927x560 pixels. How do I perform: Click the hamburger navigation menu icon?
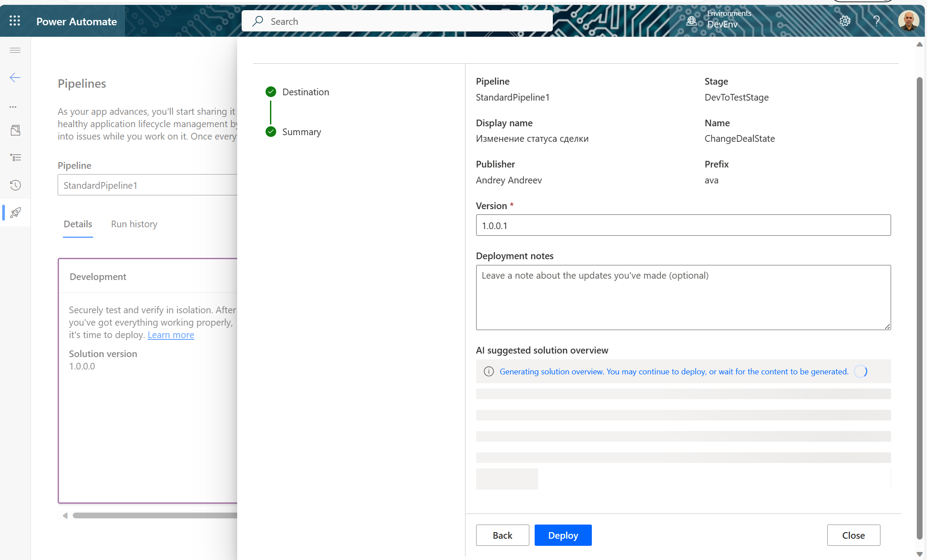pyautogui.click(x=15, y=50)
